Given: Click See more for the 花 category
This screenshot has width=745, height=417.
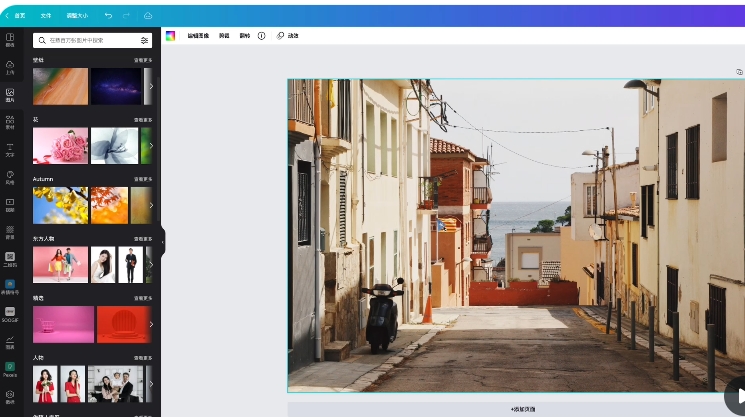Looking at the screenshot, I should 143,120.
